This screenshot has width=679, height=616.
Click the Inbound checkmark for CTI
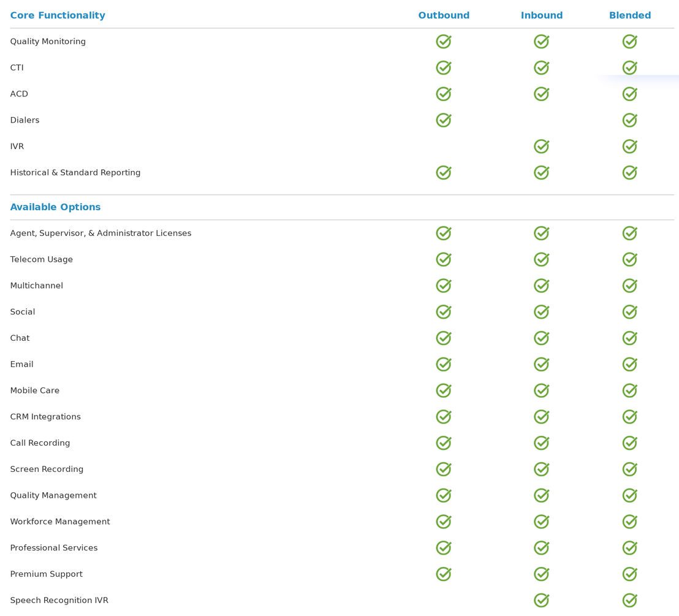coord(541,67)
